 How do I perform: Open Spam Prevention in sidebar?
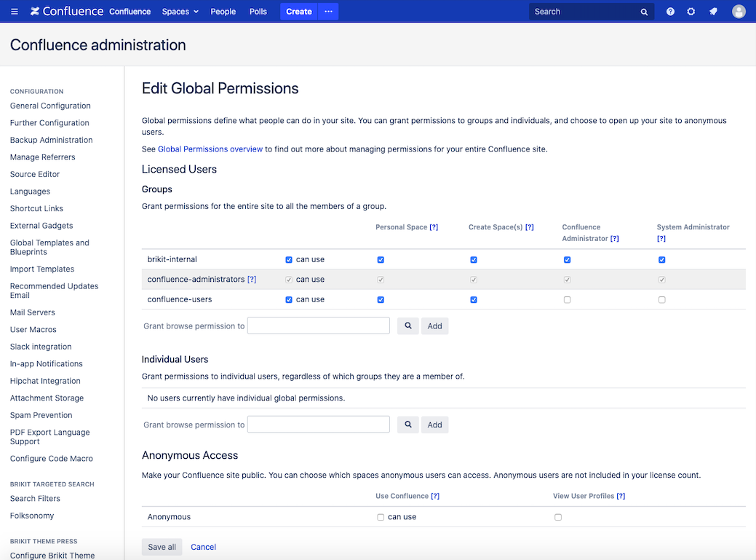41,415
